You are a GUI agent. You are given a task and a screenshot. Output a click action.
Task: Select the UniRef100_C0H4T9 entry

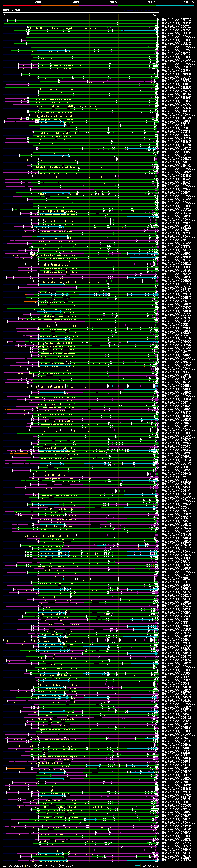(177, 352)
